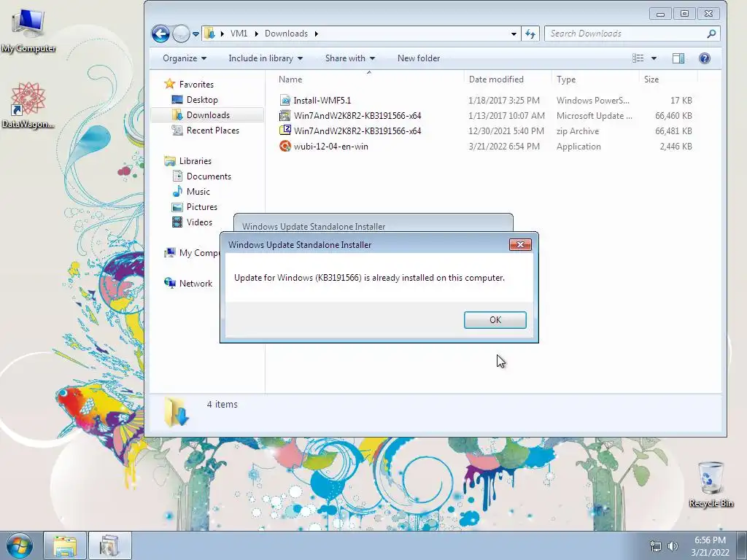Screen dimensions: 747x560
Task: Click the Downloads breadcrumb in address bar
Action: coord(286,34)
